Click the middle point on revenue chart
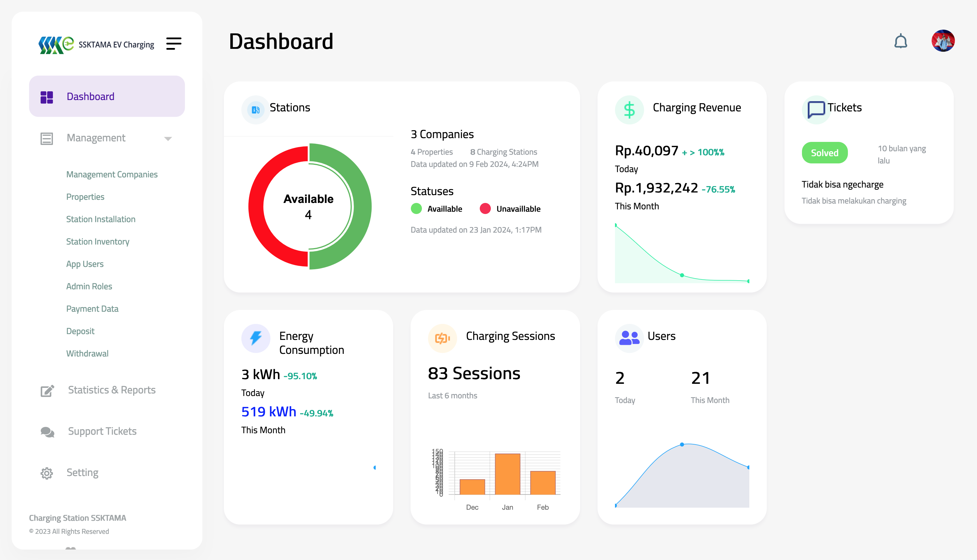 [682, 275]
